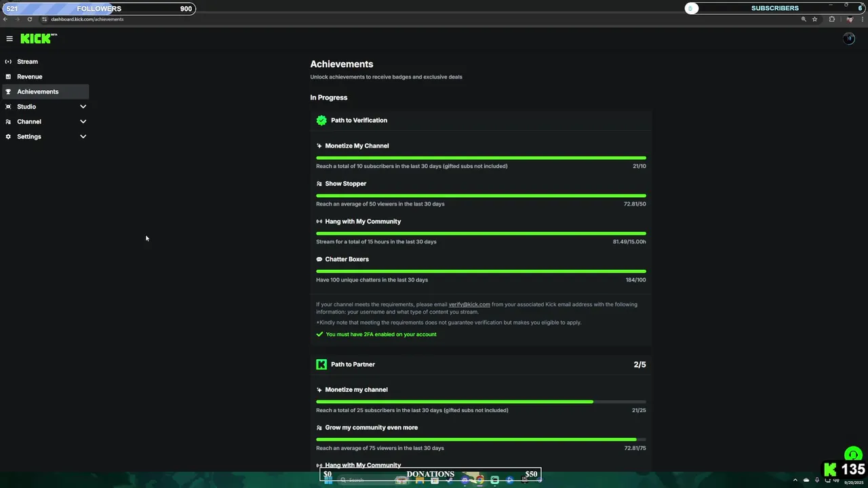
Task: Click the Windows Start button on taskbar
Action: [x=328, y=480]
